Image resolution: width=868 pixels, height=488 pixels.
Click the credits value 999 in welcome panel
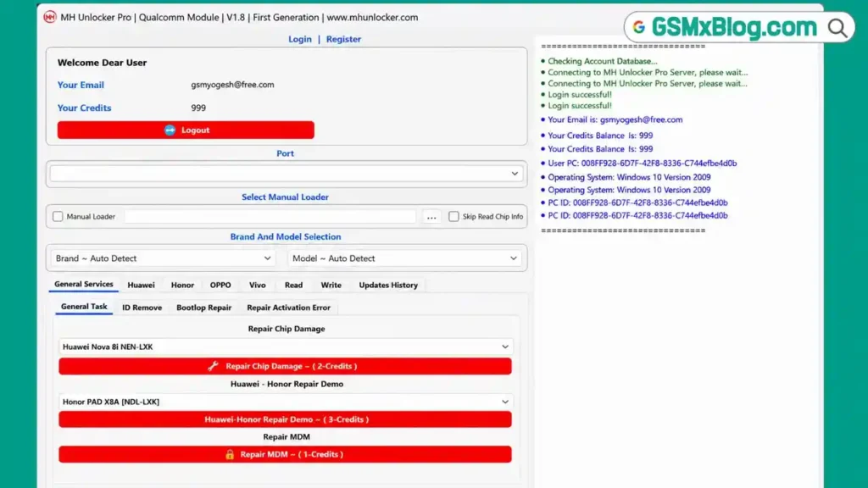pyautogui.click(x=198, y=108)
